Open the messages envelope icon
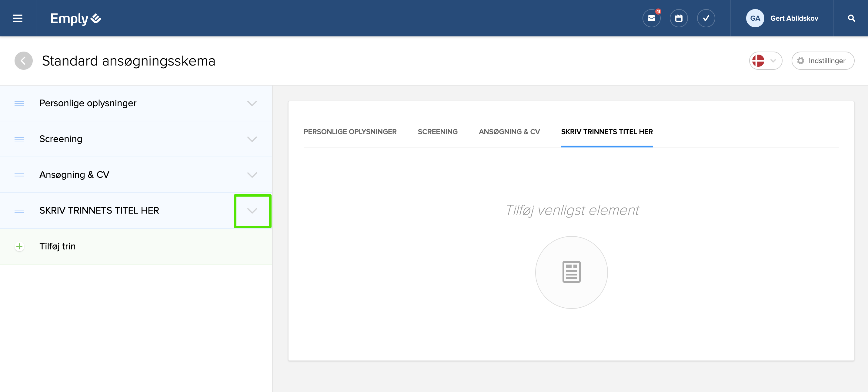This screenshot has height=392, width=868. pyautogui.click(x=651, y=18)
